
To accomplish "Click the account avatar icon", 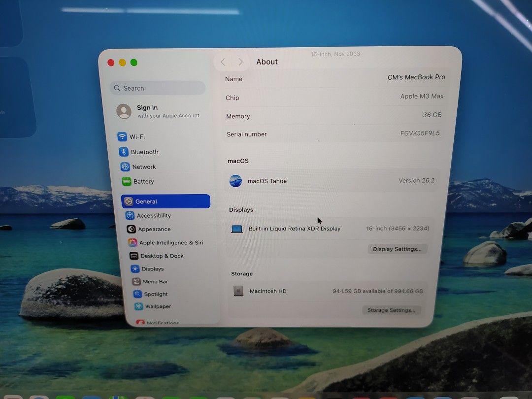I will [124, 111].
